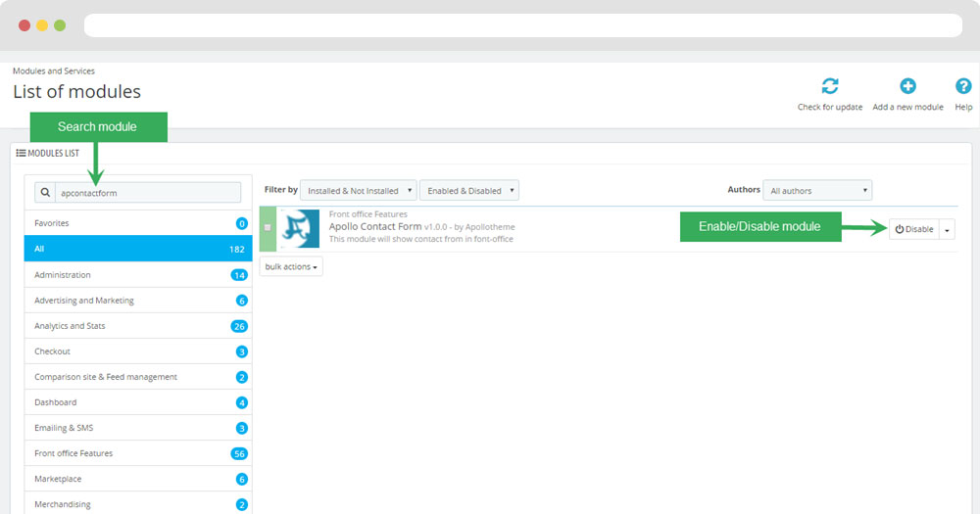
Task: Select the All modules category
Action: [x=138, y=249]
